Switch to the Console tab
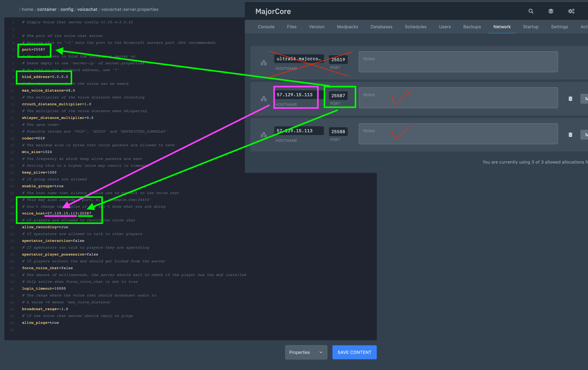The width and height of the screenshot is (588, 370). click(266, 27)
